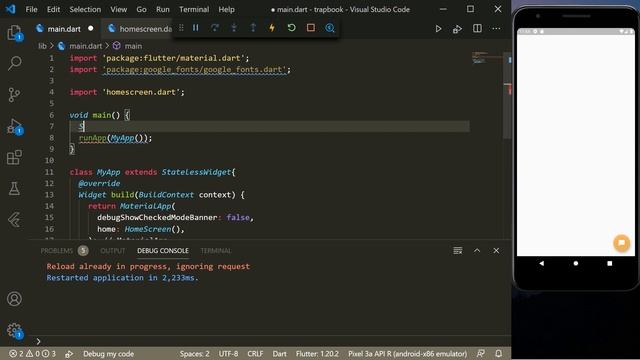Click the main symbol breadcrumb
640x360 pixels.
(x=133, y=46)
